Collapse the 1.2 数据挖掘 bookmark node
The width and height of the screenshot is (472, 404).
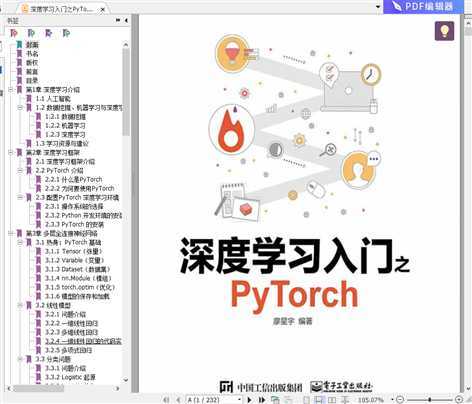(x=20, y=108)
